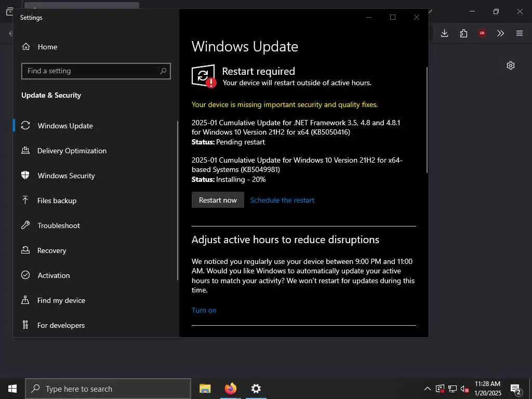The image size is (532, 399).
Task: Open Firefox downloads arrow icon
Action: (x=445, y=33)
